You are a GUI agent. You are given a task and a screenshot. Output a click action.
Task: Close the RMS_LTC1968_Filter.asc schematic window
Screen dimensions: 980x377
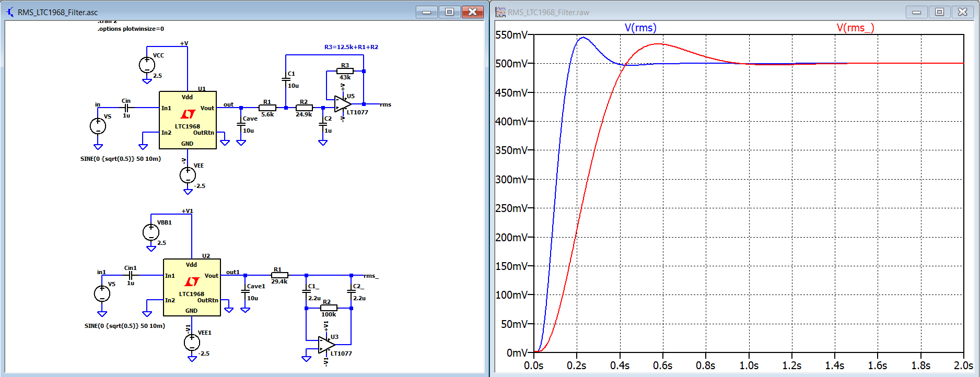pos(472,11)
